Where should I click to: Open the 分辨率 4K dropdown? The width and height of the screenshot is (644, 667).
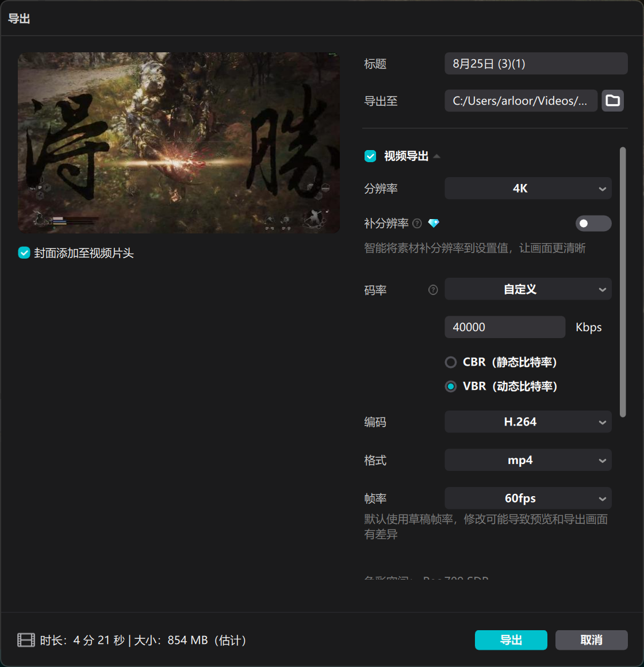[x=528, y=189]
